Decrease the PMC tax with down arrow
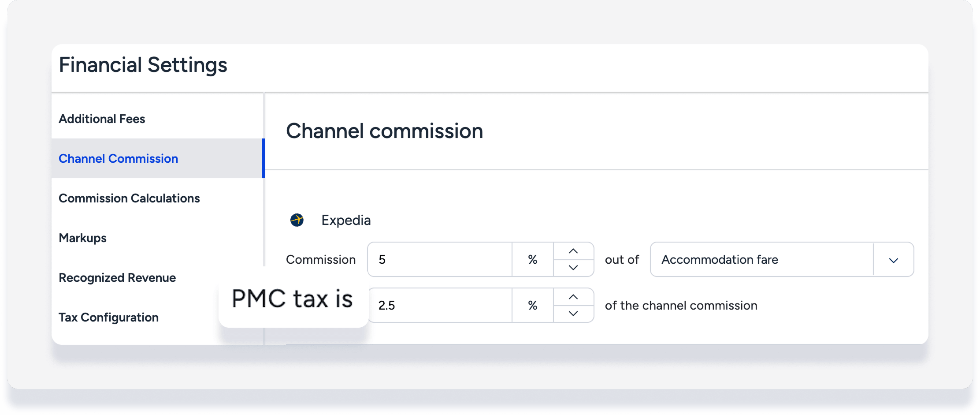Viewport: 980px width, 415px height. [x=573, y=314]
